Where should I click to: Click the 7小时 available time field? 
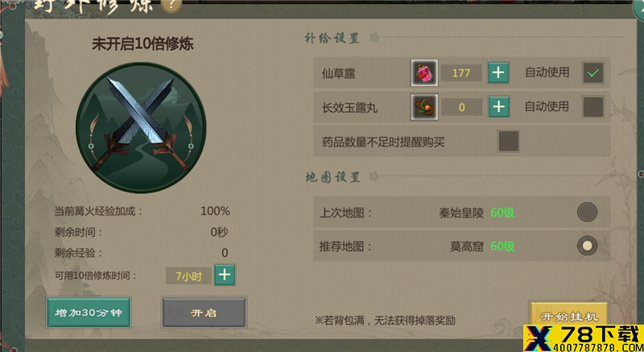[188, 276]
